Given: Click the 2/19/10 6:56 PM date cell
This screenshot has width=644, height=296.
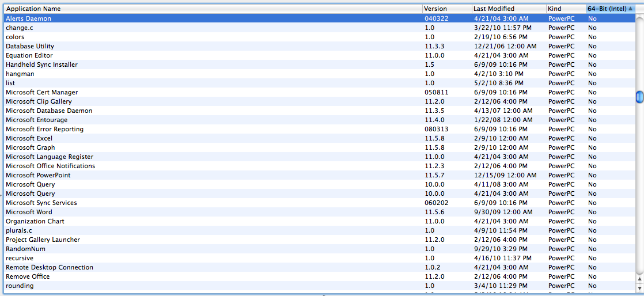Looking at the screenshot, I should pos(501,37).
